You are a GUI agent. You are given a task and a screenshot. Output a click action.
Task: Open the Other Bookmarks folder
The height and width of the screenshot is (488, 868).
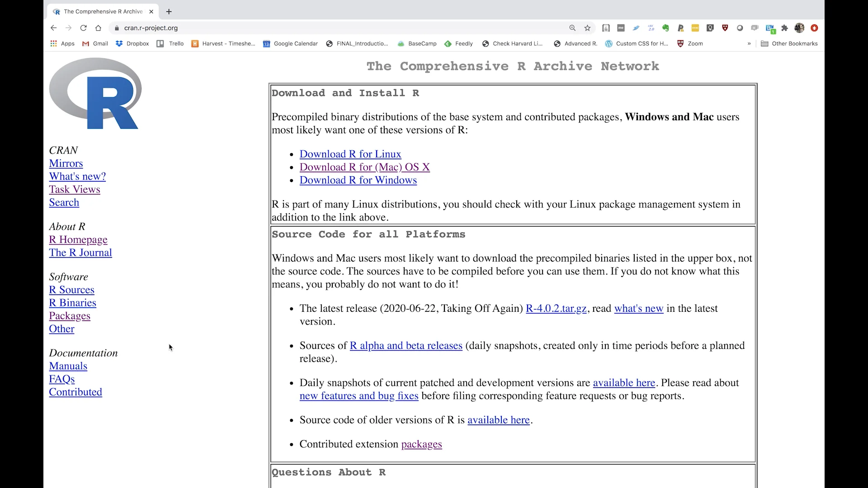[789, 43]
